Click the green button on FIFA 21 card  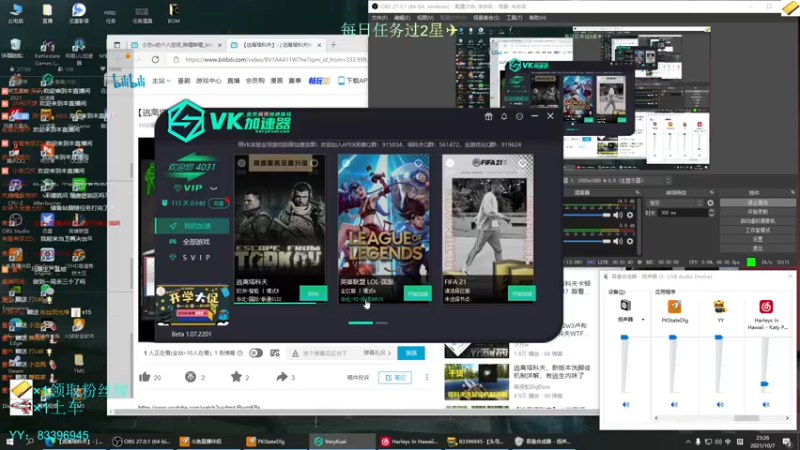(x=521, y=293)
